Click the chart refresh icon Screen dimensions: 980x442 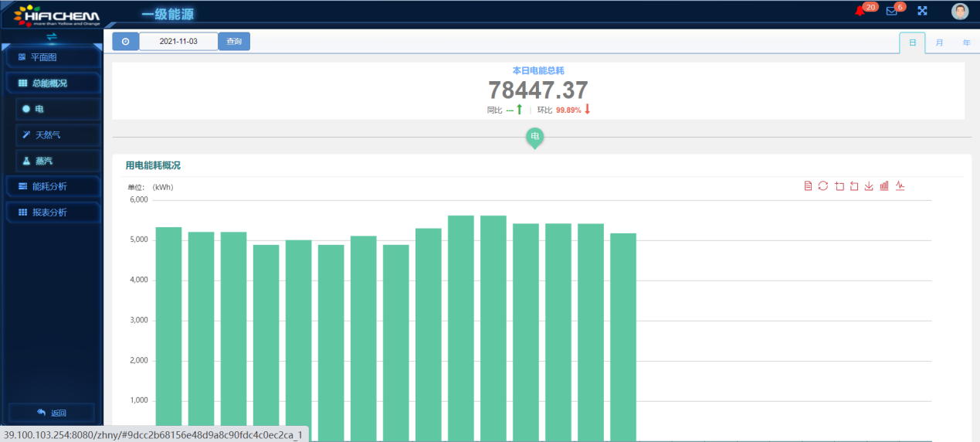click(x=823, y=185)
